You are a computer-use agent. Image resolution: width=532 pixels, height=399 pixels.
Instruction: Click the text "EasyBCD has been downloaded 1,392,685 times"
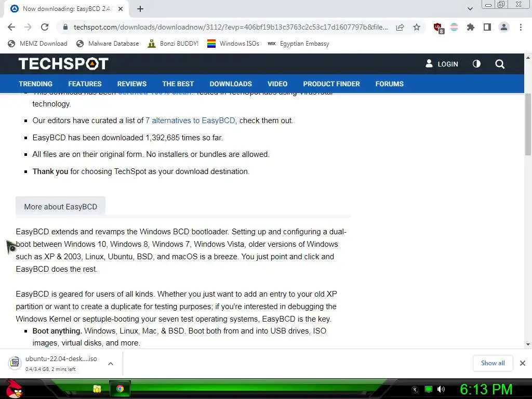pyautogui.click(x=116, y=137)
